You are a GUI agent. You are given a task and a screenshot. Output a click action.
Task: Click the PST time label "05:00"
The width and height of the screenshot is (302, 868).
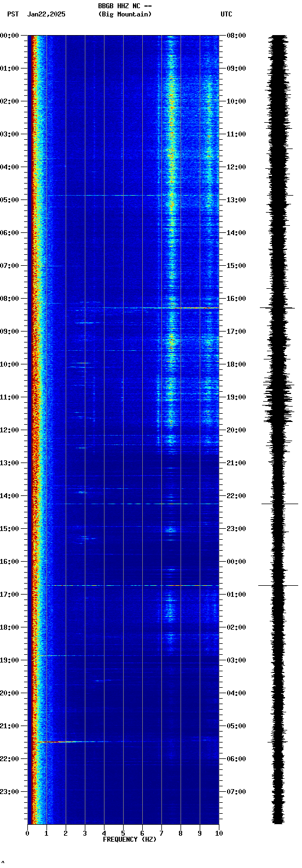point(9,200)
